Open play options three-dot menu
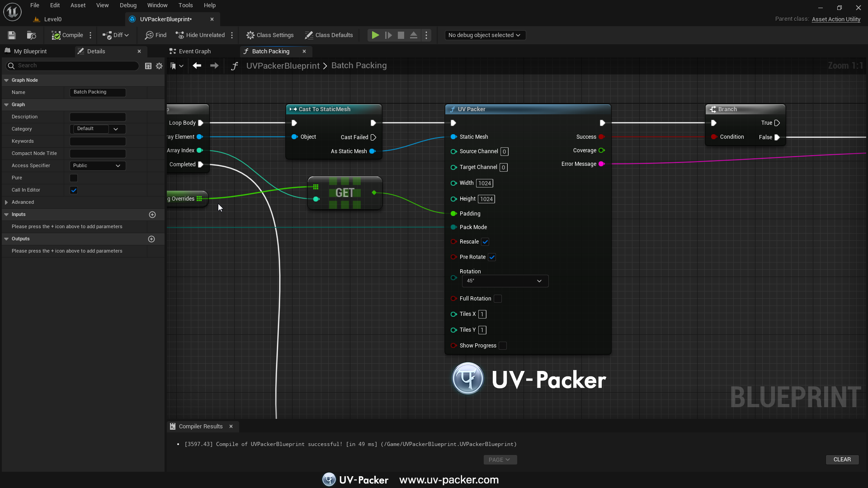The height and width of the screenshot is (488, 868). pyautogui.click(x=426, y=35)
